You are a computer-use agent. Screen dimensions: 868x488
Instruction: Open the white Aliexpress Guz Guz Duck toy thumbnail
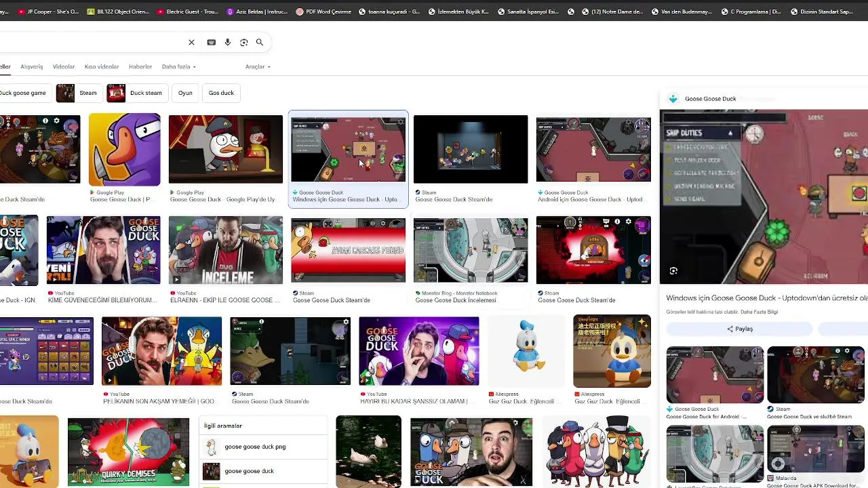527,351
